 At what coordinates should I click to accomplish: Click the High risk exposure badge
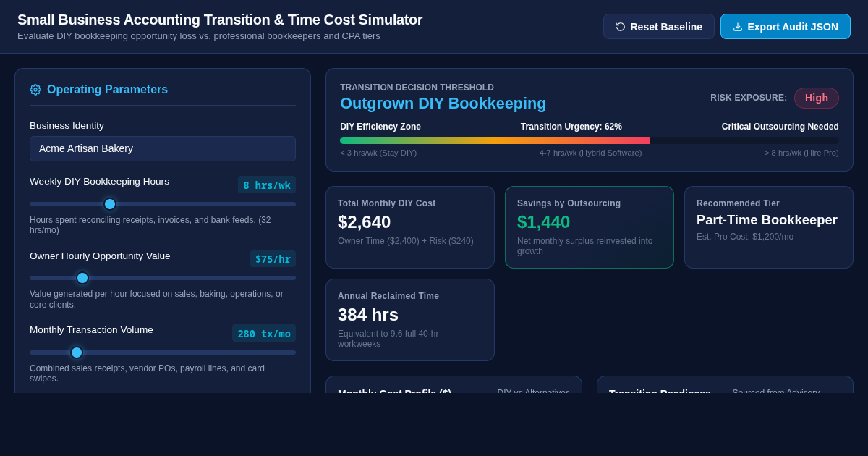817,98
